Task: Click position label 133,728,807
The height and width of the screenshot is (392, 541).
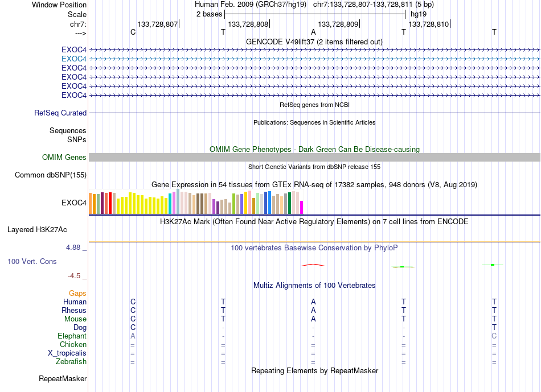Action: (157, 24)
